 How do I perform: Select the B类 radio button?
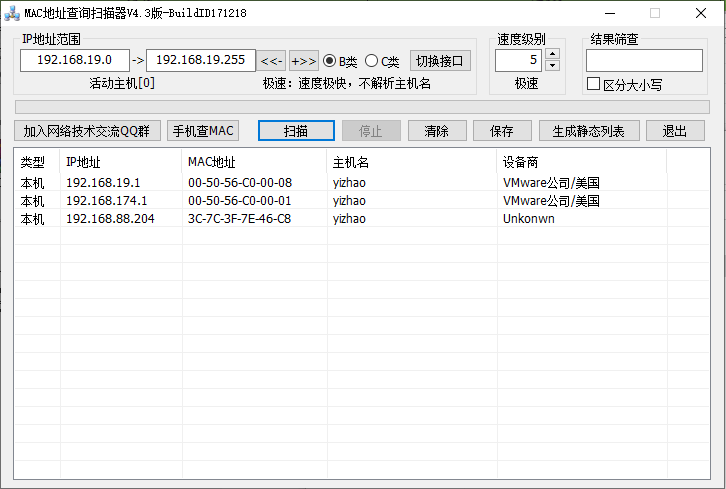[x=330, y=61]
